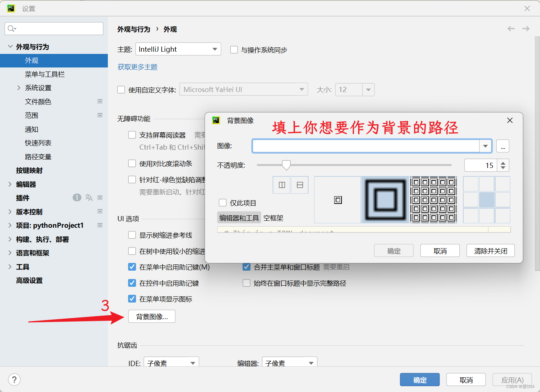This screenshot has height=392, width=540.
Task: Expand the 版本控制 settings node
Action: (x=10, y=212)
